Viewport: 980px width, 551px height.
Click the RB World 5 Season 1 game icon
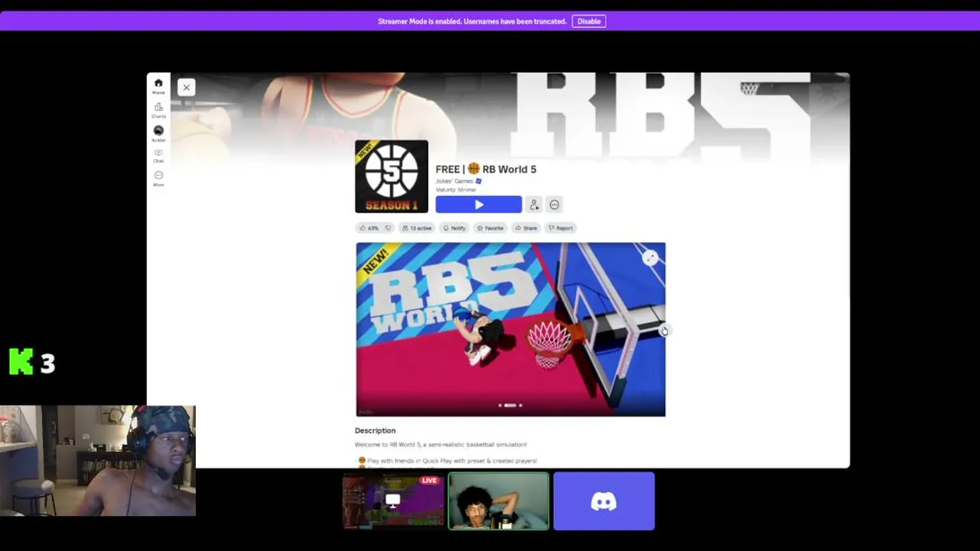pyautogui.click(x=392, y=177)
